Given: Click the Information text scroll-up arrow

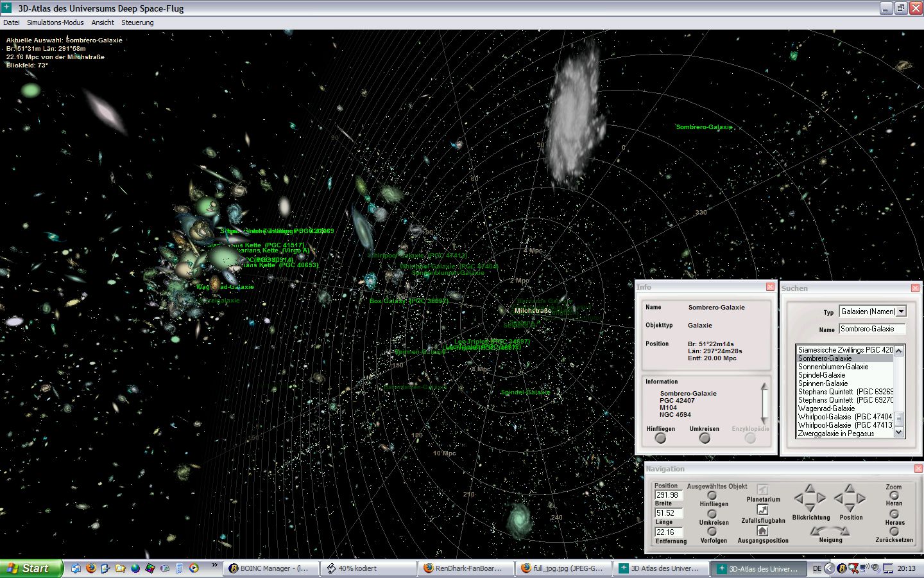Looking at the screenshot, I should click(x=764, y=386).
